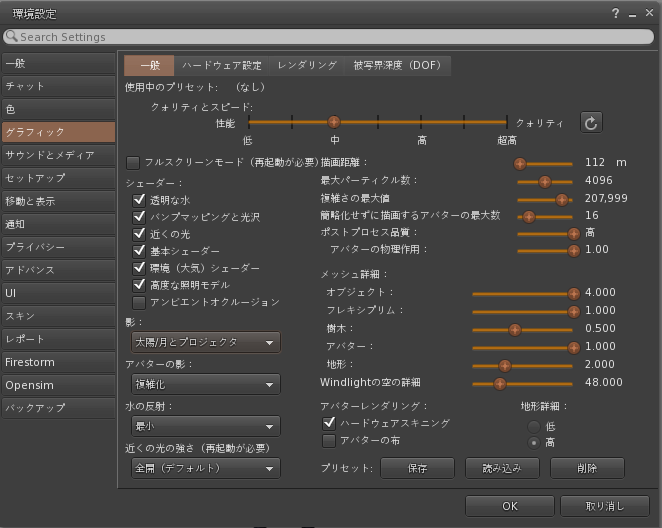Click the OK button
This screenshot has width=662, height=528.
pos(510,506)
